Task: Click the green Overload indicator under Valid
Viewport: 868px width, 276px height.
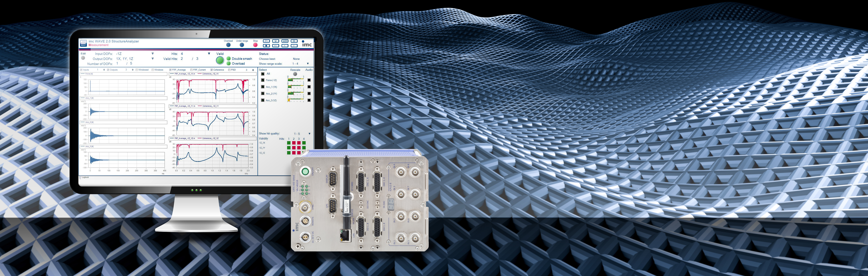Action: [229, 63]
